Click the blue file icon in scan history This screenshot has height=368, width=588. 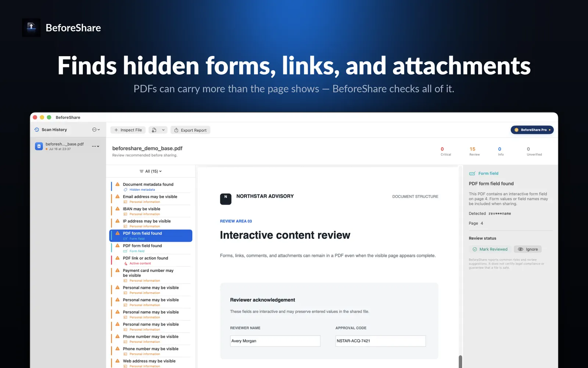[x=39, y=146]
